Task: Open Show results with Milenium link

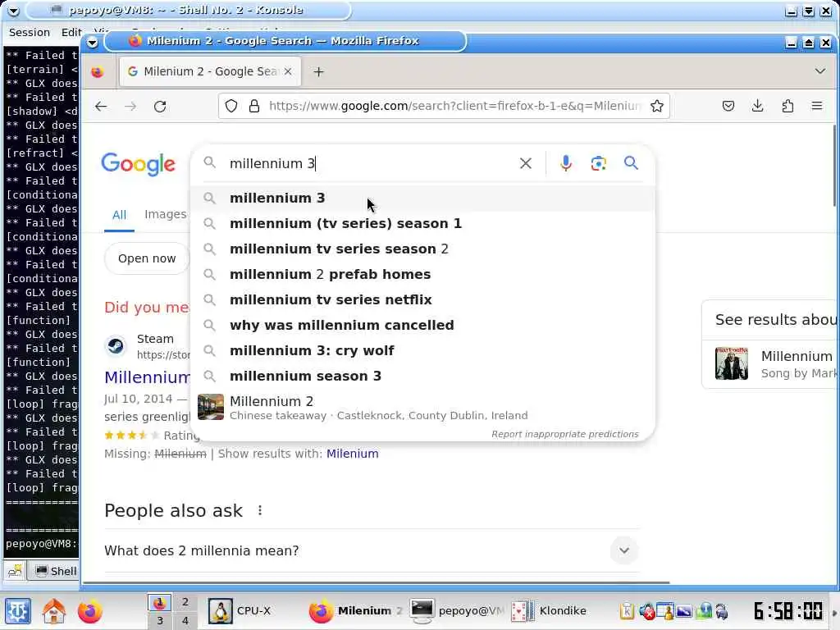Action: point(352,454)
